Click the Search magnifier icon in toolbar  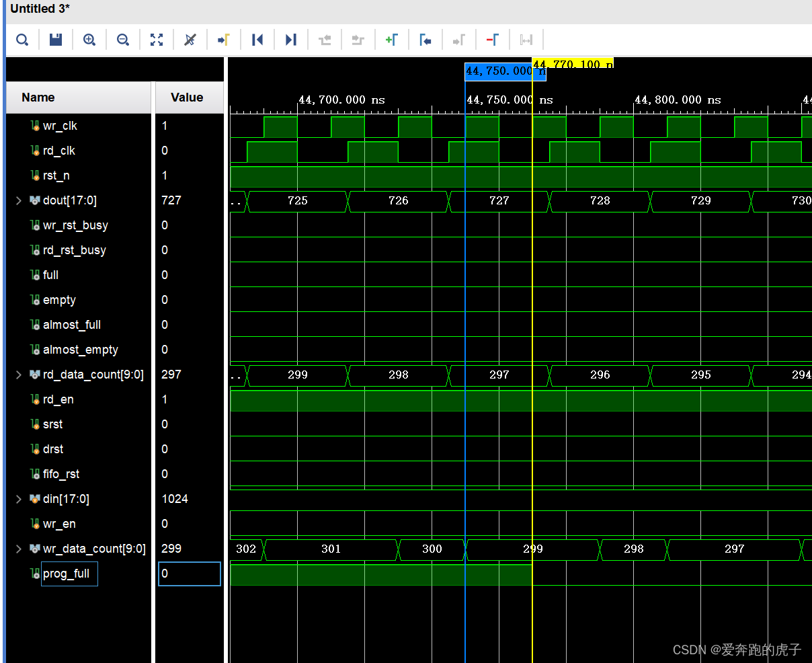pyautogui.click(x=22, y=40)
